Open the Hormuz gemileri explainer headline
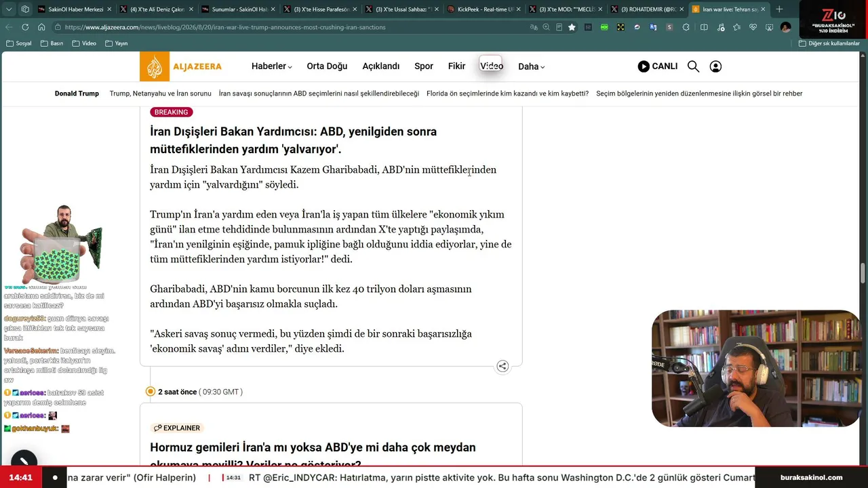Image resolution: width=868 pixels, height=488 pixels. coord(313,455)
